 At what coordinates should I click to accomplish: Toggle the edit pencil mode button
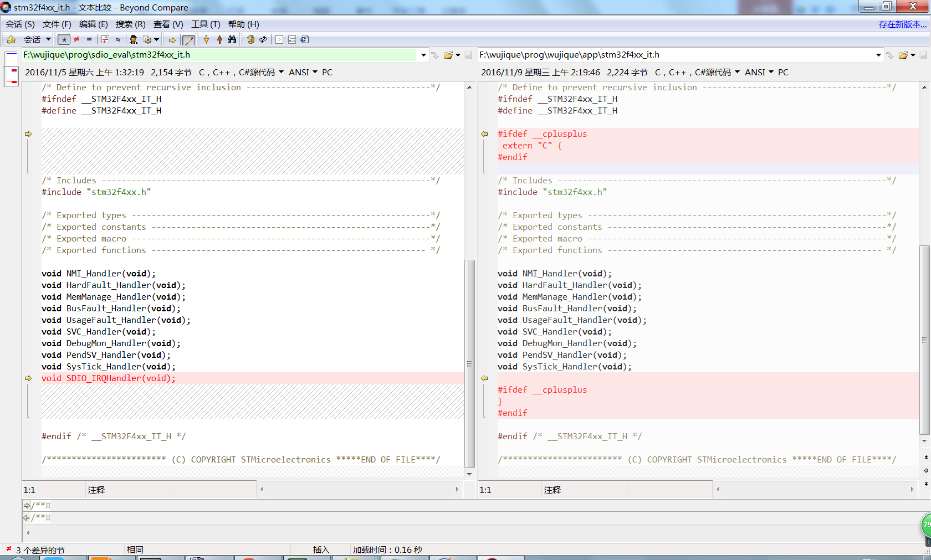(x=188, y=40)
